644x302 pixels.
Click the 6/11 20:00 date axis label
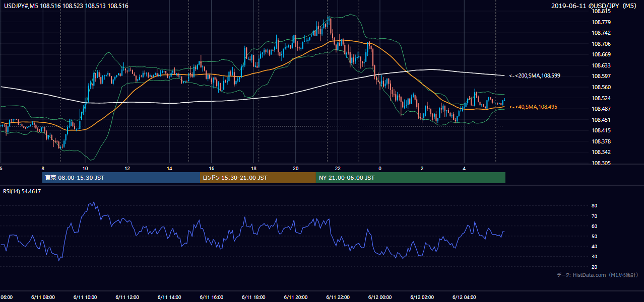point(296,297)
